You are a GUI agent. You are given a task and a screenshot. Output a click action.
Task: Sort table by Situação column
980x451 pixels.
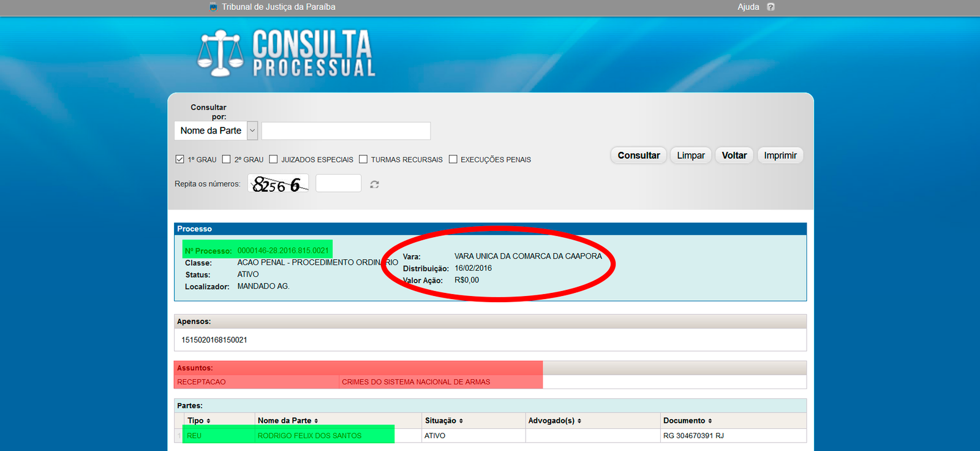pyautogui.click(x=444, y=420)
